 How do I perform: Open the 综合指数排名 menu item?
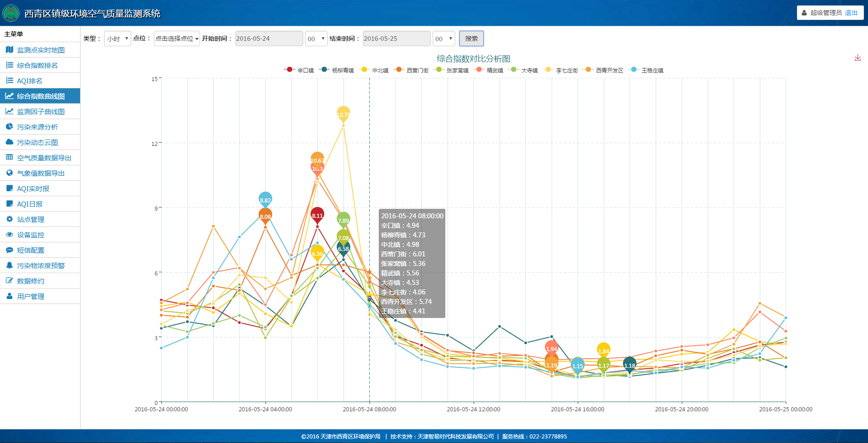click(37, 65)
